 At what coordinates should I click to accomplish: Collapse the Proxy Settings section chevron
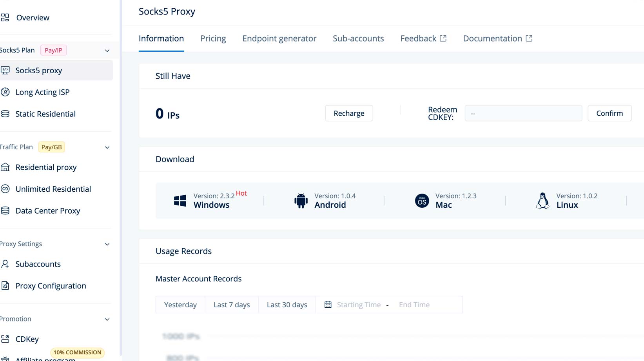107,244
